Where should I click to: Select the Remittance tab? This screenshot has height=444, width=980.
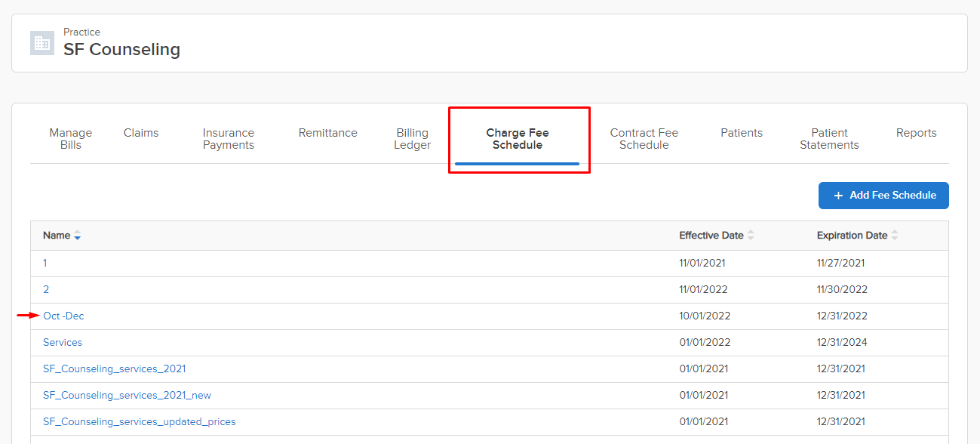tap(328, 133)
